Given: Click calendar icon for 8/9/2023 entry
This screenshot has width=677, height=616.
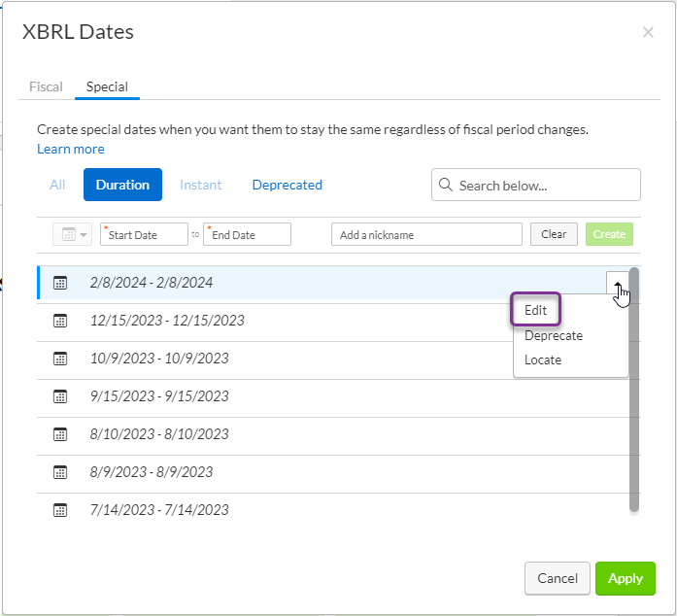Looking at the screenshot, I should coord(60,472).
